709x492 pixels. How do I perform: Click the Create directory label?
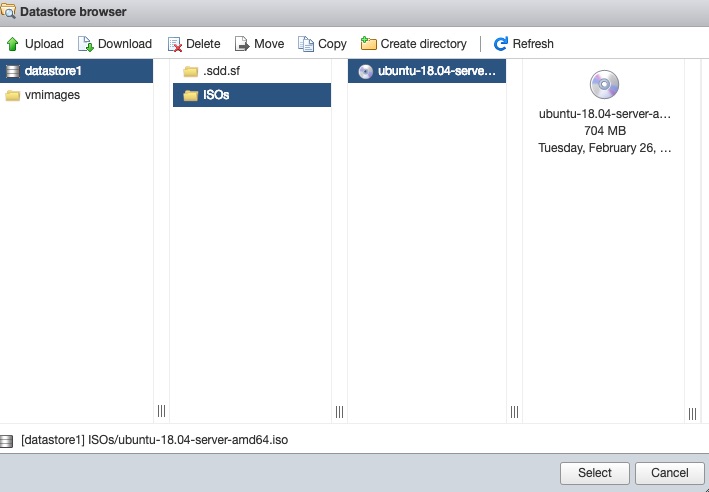point(424,44)
